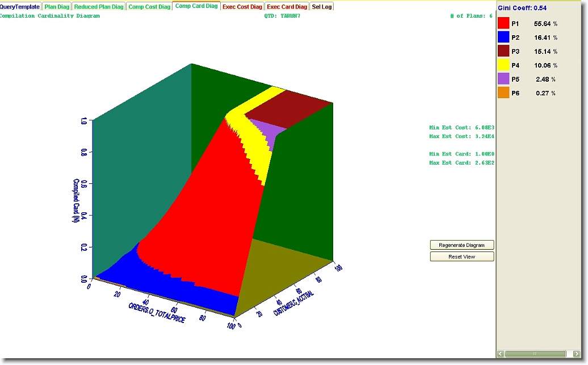Click the dark red P3 swatch
The width and height of the screenshot is (588, 365).
503,51
